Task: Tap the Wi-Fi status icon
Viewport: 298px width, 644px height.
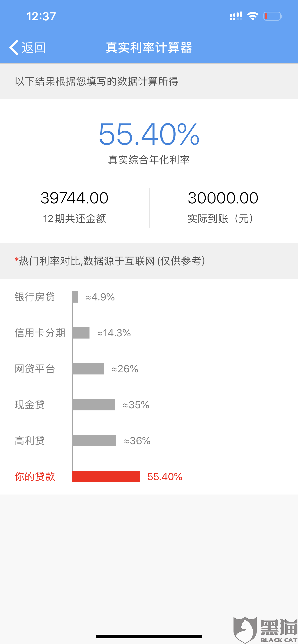Action: (252, 16)
